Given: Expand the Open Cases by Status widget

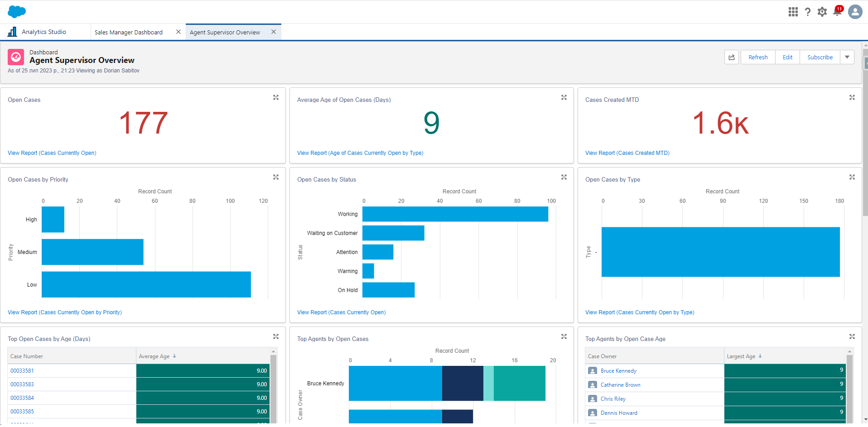Looking at the screenshot, I should tap(564, 177).
